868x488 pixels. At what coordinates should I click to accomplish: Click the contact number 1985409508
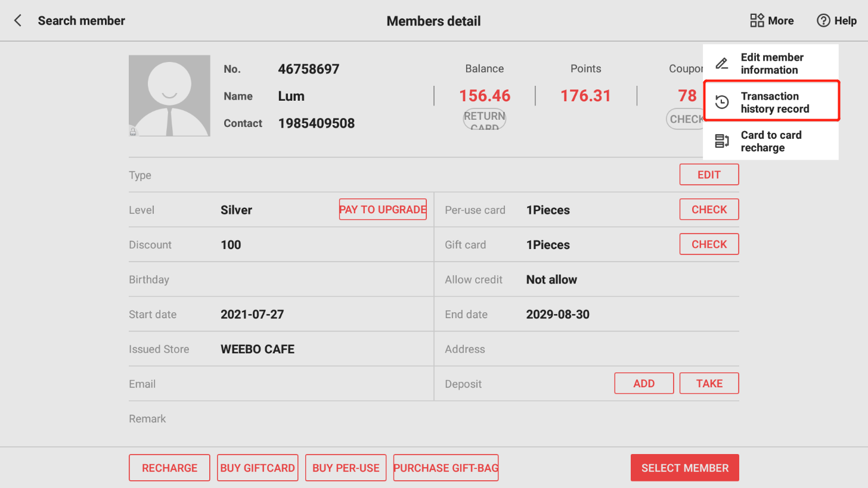pyautogui.click(x=317, y=123)
